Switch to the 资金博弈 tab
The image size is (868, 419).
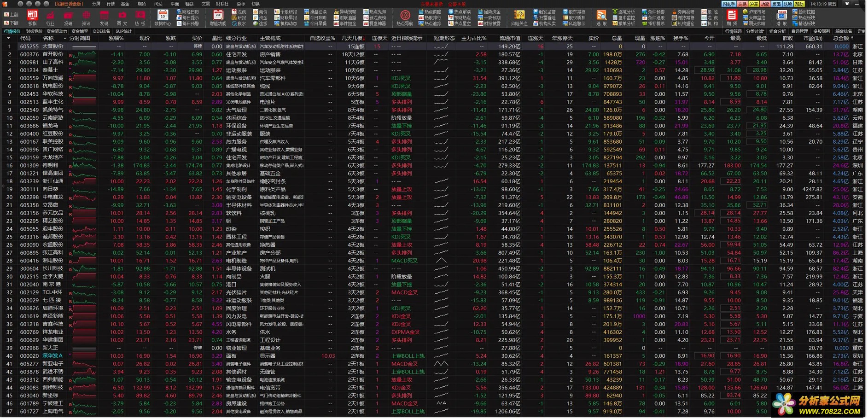click(x=80, y=31)
